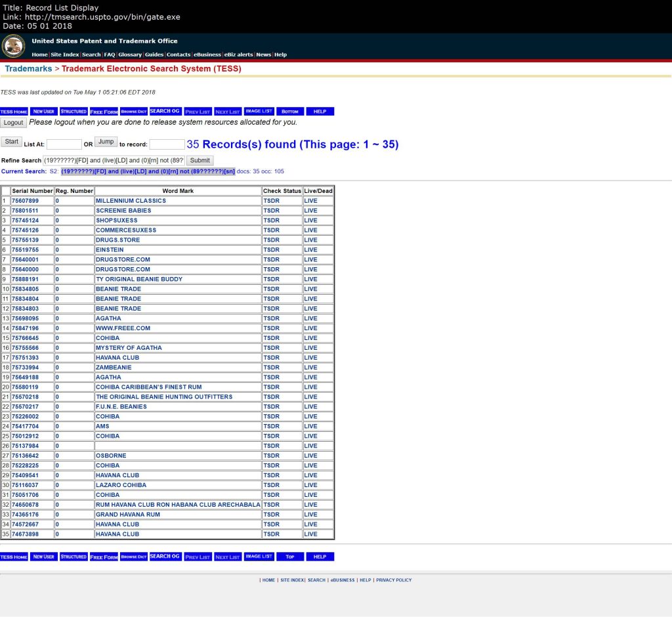The width and height of the screenshot is (672, 617).
Task: Open the WWW.FREEE.COM word mark
Action: 123,328
